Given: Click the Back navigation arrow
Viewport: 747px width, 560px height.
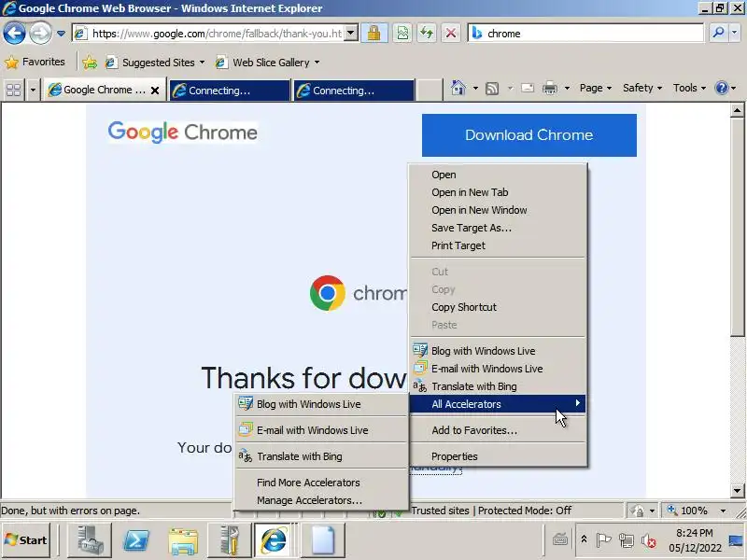Looking at the screenshot, I should pyautogui.click(x=14, y=34).
